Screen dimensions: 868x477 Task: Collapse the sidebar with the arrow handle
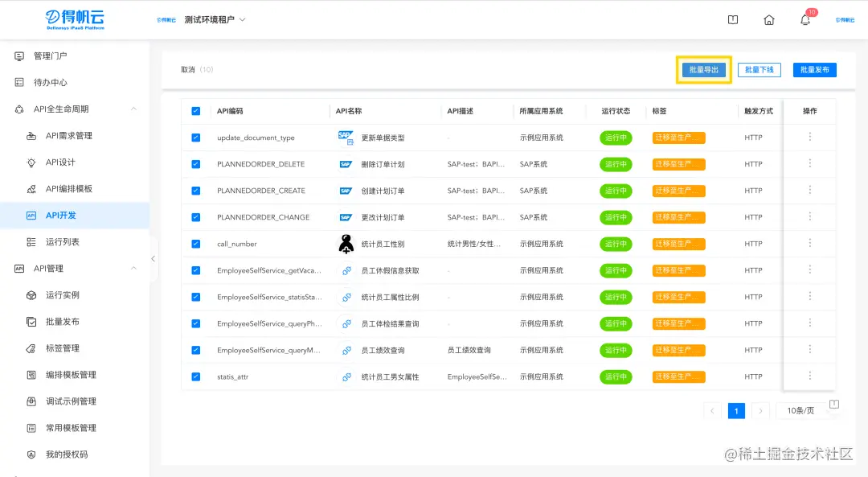coord(154,259)
